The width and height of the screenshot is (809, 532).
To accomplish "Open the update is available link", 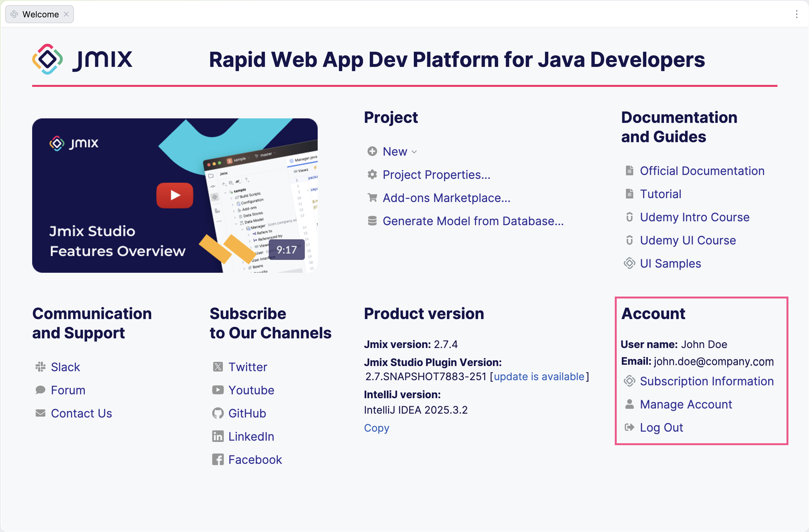I will pyautogui.click(x=539, y=376).
